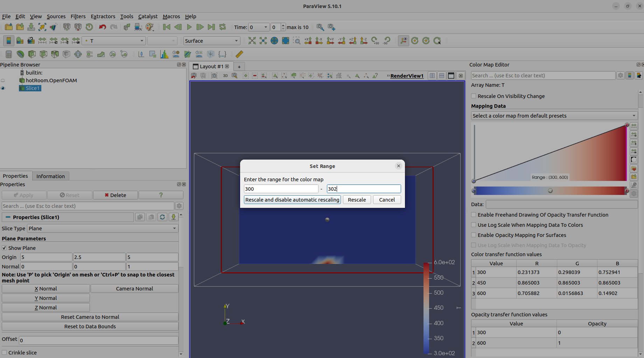Image resolution: width=644 pixels, height=358 pixels.
Task: Select the middle handle on the color map slider
Action: click(x=550, y=191)
